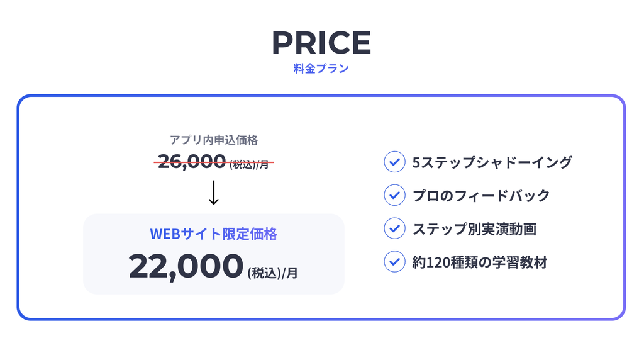Click the プロのフィードバック feature text
Viewport: 644px width, 338px height.
click(481, 195)
